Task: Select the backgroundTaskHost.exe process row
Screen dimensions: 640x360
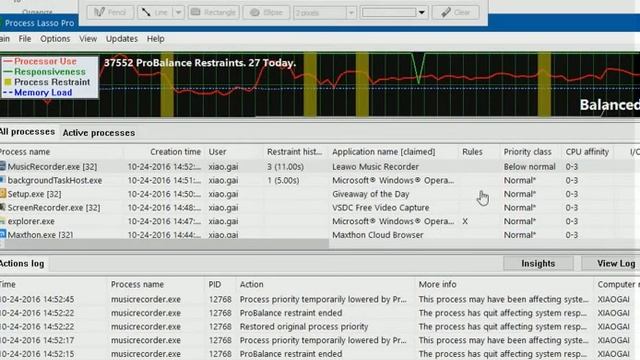Action: (x=320, y=180)
